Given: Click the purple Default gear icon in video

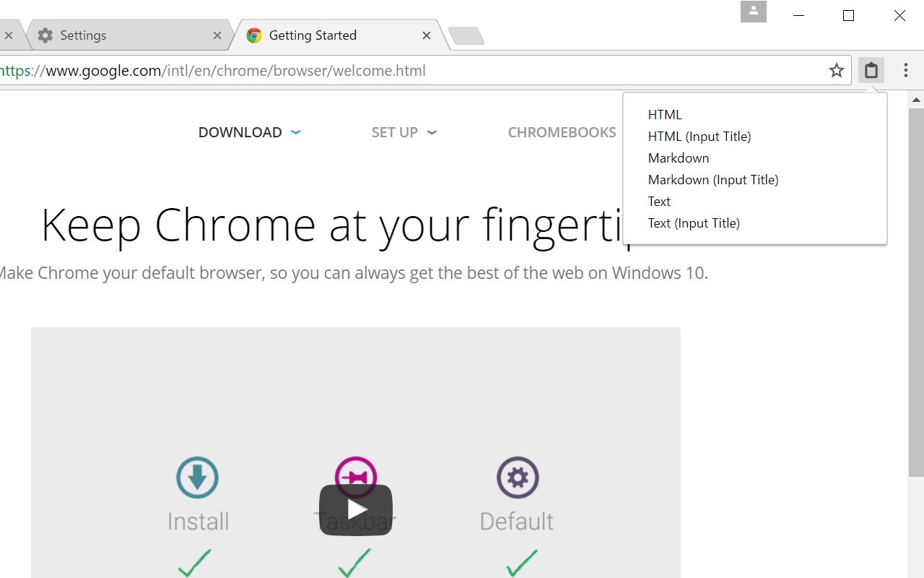Looking at the screenshot, I should pos(518,478).
